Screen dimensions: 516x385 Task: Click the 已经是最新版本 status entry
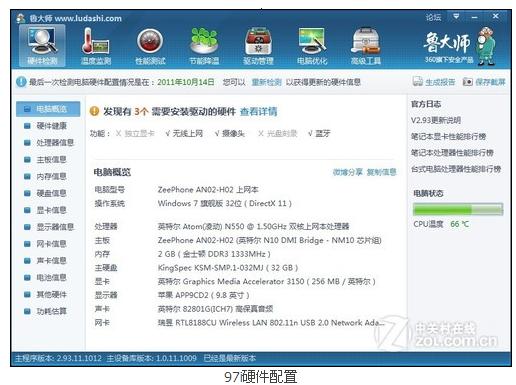(229, 358)
